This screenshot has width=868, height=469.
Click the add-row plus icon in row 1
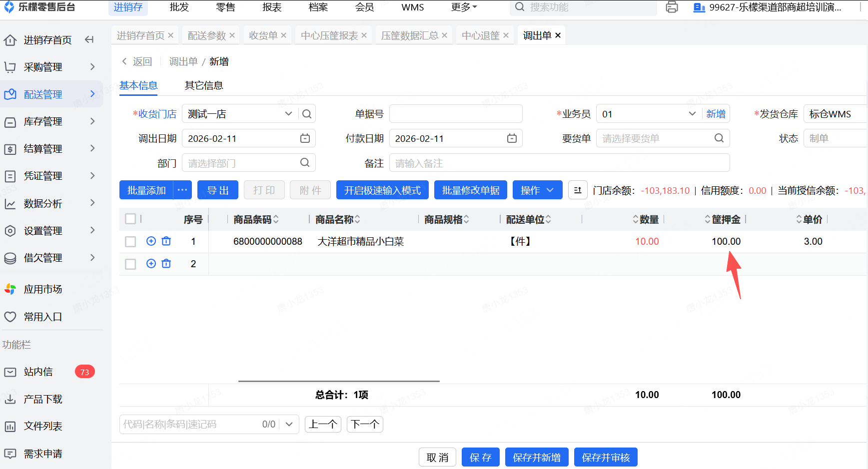tap(151, 241)
